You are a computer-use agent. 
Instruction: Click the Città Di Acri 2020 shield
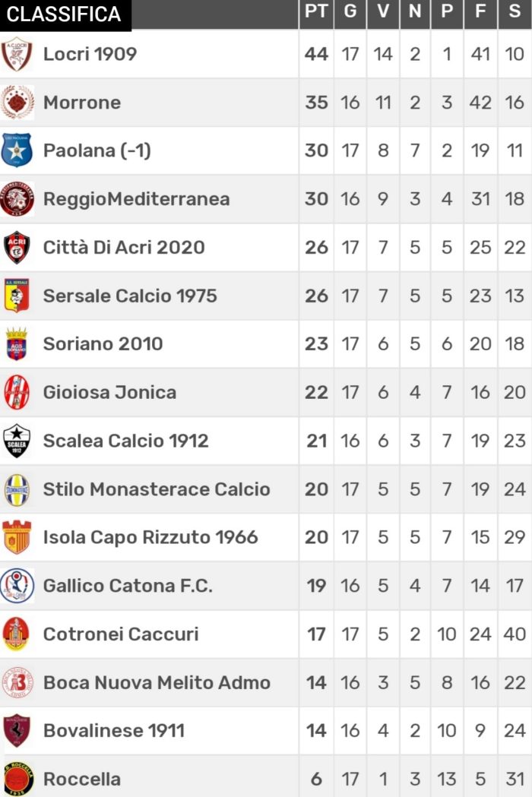(x=17, y=247)
